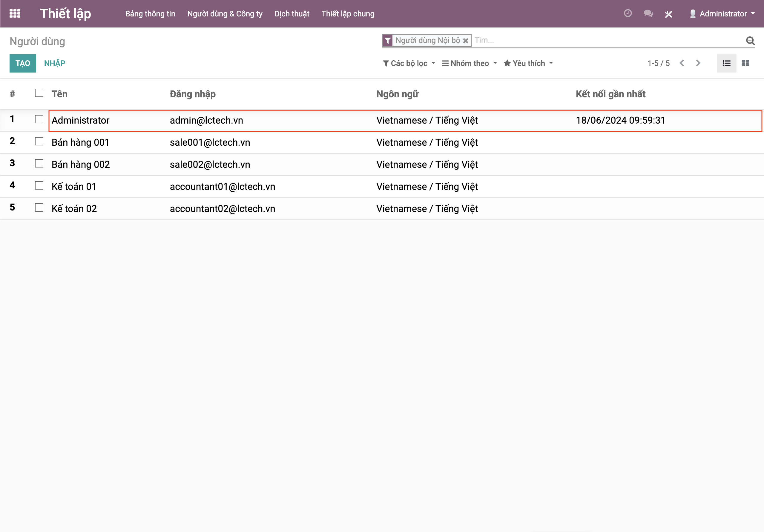Tick the checkbox for Bán hàng 001
764x532 pixels.
tap(39, 142)
